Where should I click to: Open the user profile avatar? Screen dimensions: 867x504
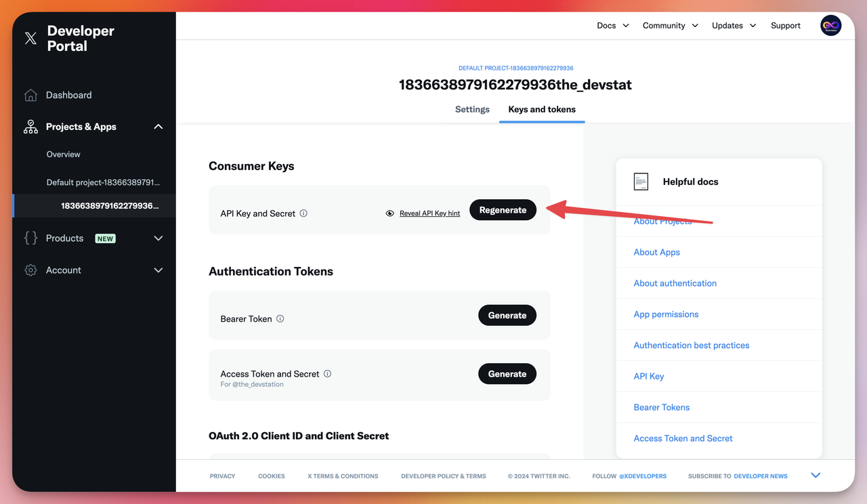[830, 26]
